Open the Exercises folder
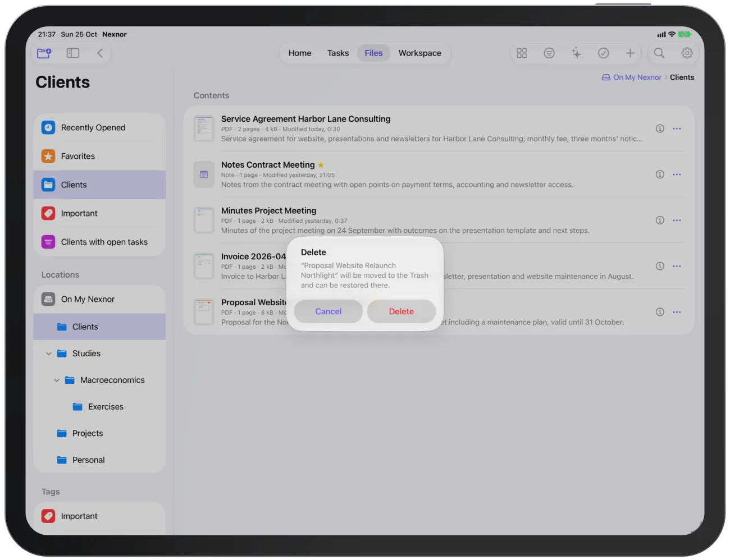Viewport: 730px width, 560px height. (99, 407)
